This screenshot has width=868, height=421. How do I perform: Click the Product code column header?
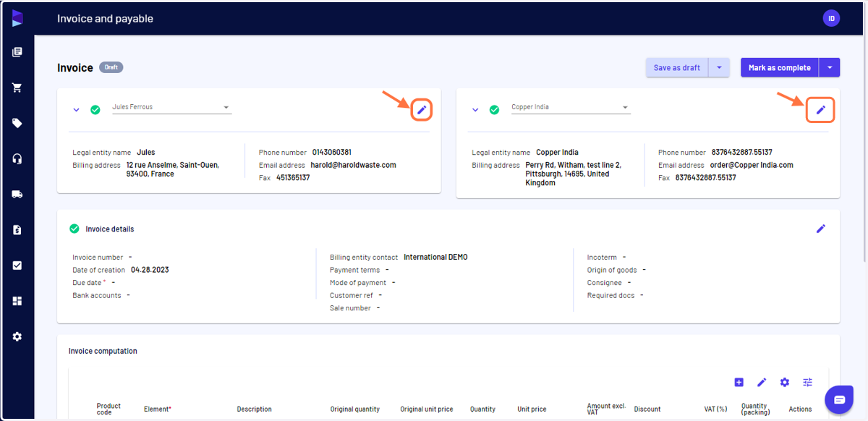click(x=109, y=409)
